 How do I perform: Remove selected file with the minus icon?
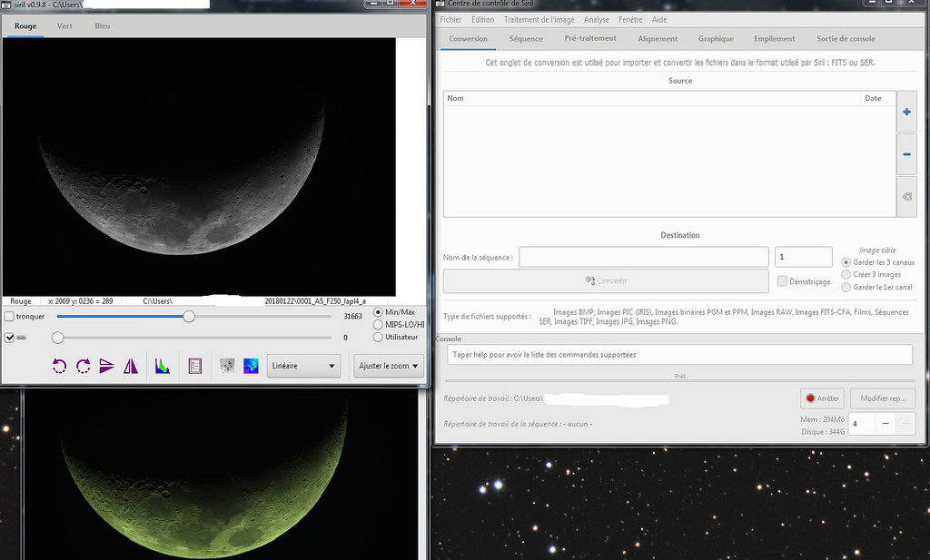[x=906, y=154]
